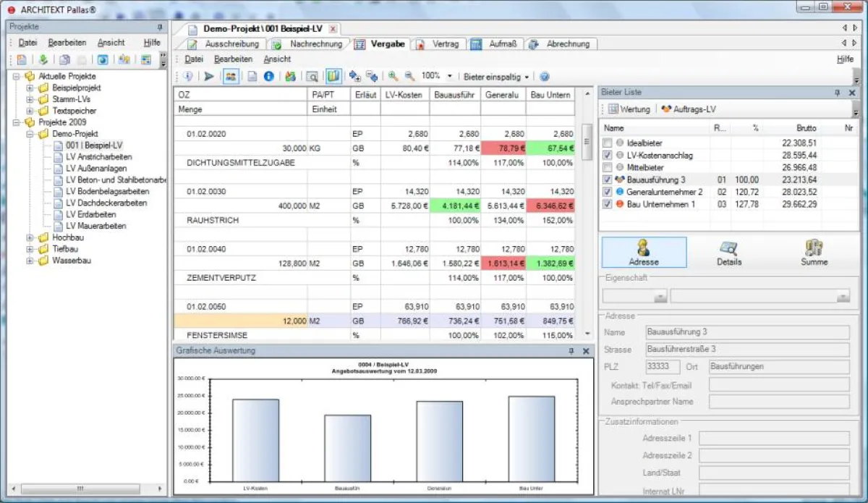Click the zoom out magnifier icon
Viewport: 868px width, 503px height.
409,76
